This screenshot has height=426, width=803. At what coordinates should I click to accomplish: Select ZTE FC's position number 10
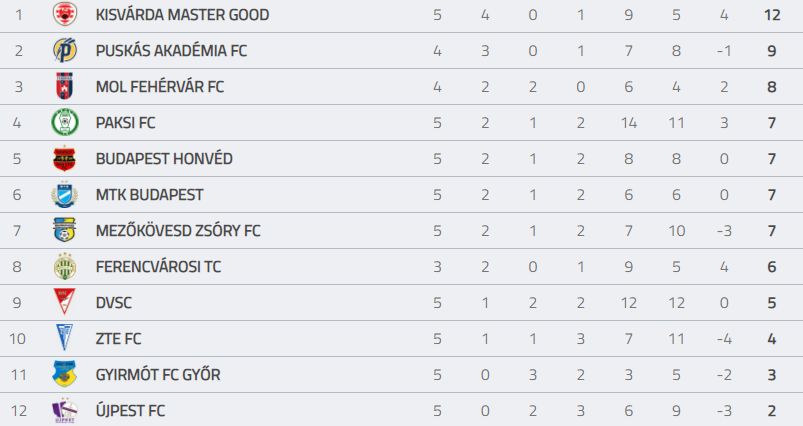pos(17,339)
